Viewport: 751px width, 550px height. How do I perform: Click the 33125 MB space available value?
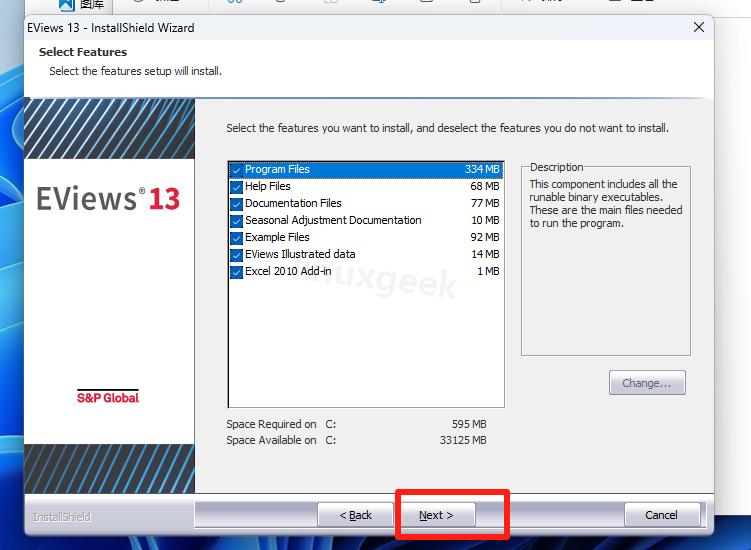pos(463,440)
